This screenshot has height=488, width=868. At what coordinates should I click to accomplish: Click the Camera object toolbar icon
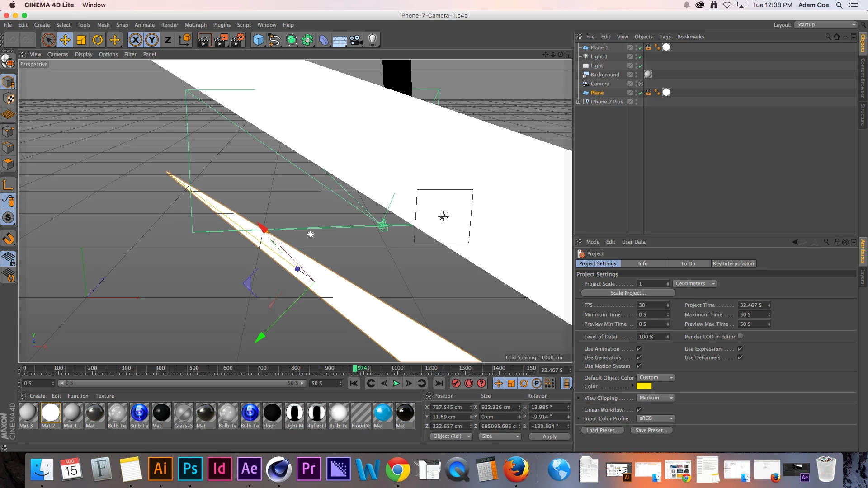[x=356, y=40]
